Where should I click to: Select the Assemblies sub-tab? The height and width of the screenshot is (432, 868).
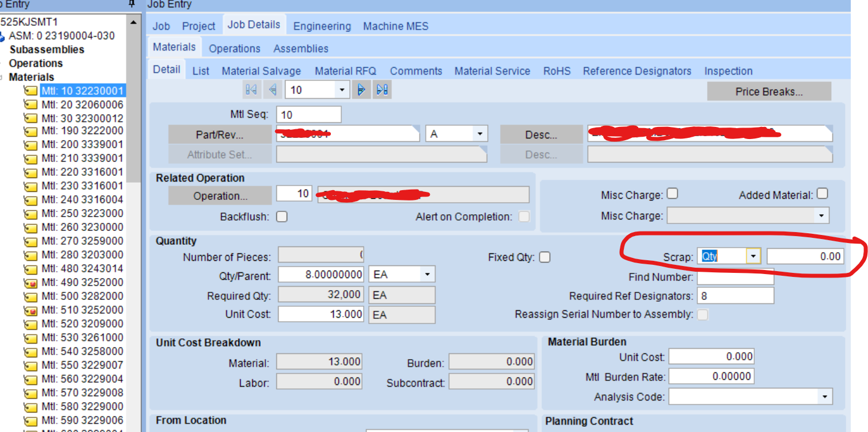pyautogui.click(x=301, y=49)
